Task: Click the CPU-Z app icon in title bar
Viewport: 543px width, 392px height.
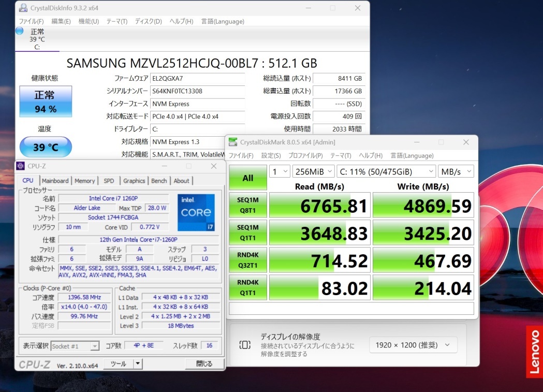Action: (20, 166)
